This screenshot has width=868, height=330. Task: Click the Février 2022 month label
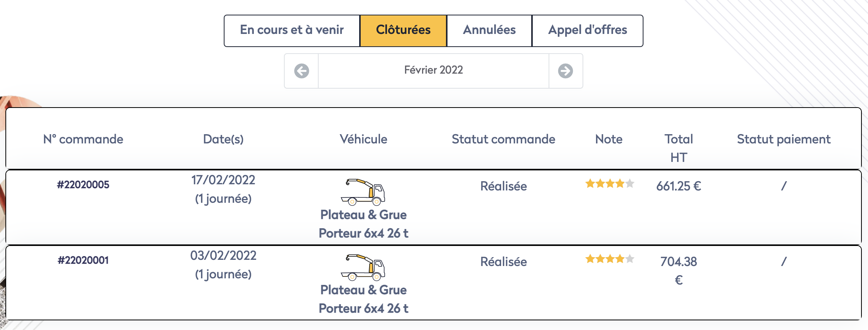coord(433,70)
